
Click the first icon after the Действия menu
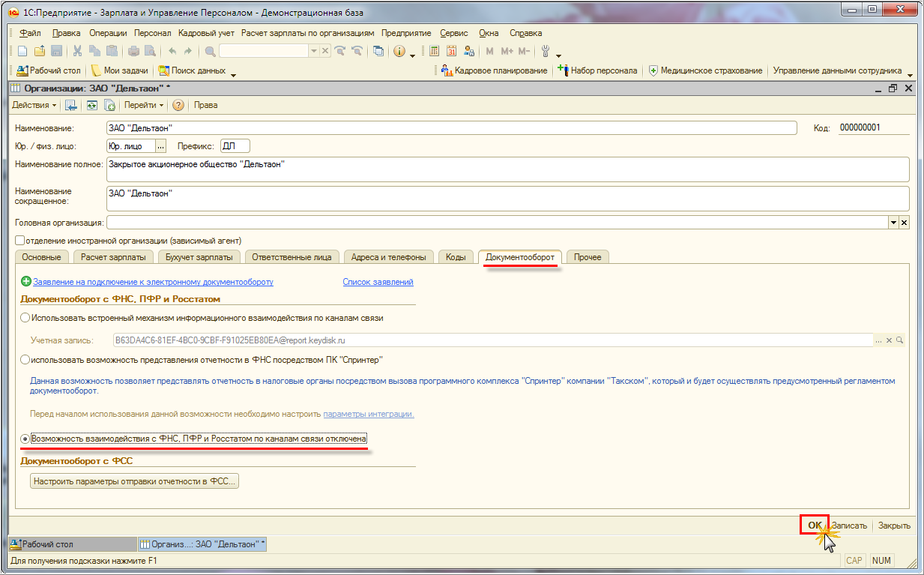point(70,105)
